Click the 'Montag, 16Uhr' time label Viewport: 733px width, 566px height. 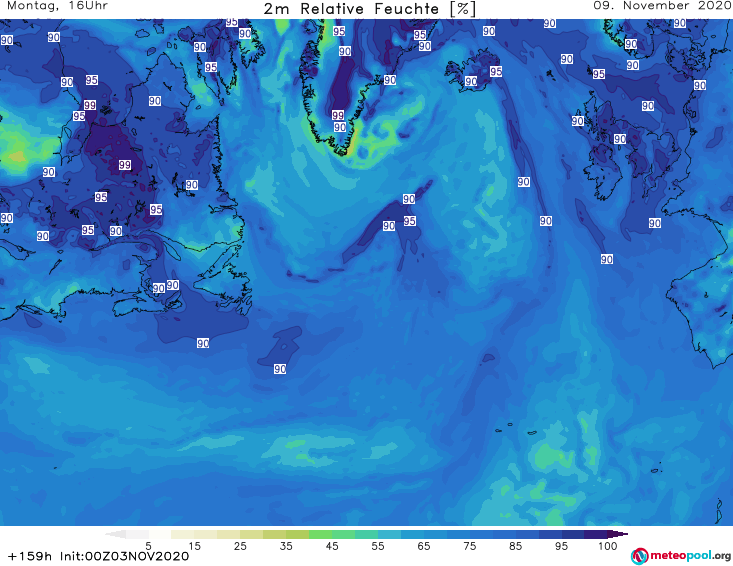(57, 6)
